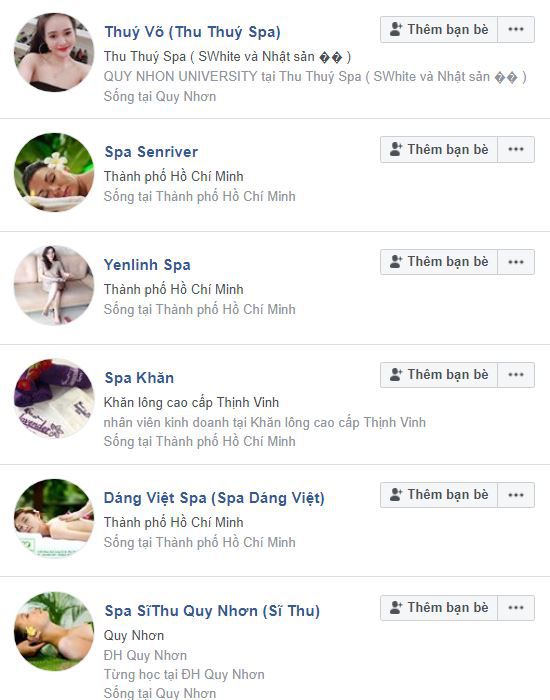550x700 pixels.
Task: Open Yenlinh Spa profile link
Action: pos(147,265)
